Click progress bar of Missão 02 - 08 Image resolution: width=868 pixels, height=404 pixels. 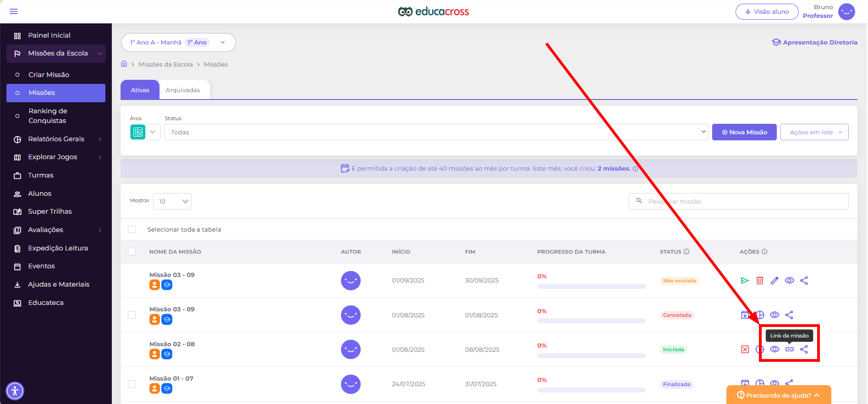coord(591,355)
